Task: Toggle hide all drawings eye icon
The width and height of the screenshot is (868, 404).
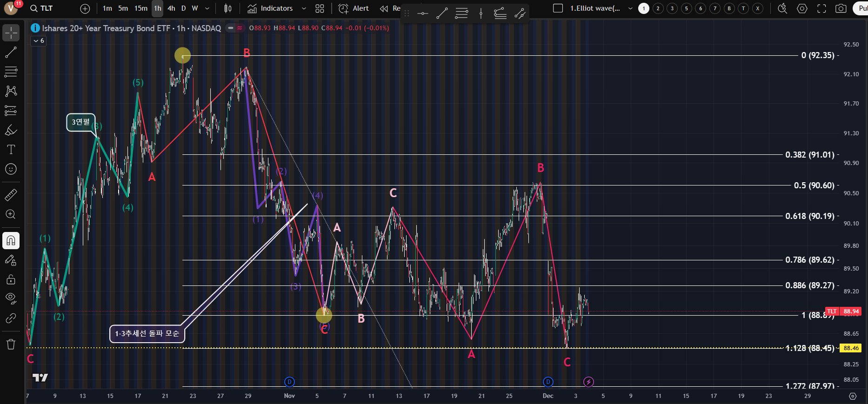Action: tap(11, 298)
